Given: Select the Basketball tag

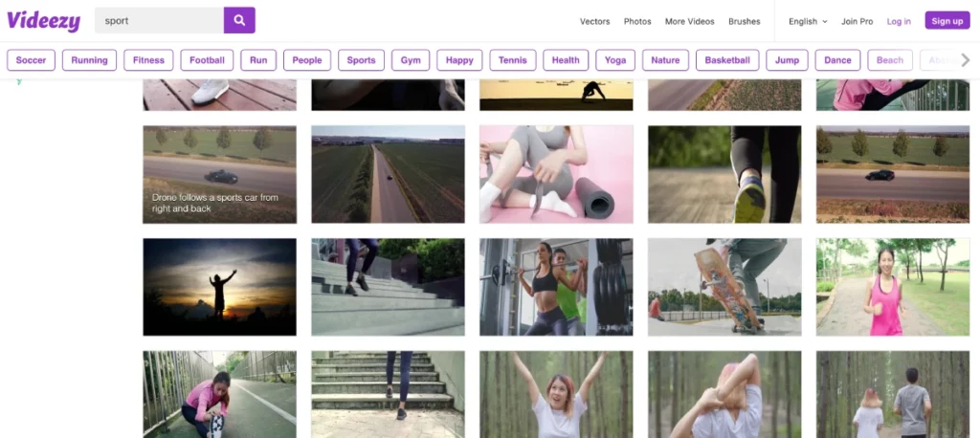Looking at the screenshot, I should pos(727,60).
